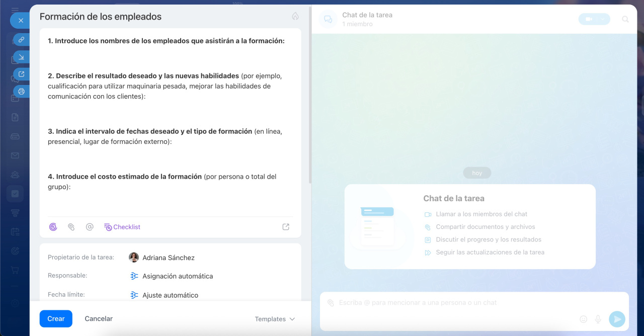Search within the task chat
The height and width of the screenshot is (336, 644).
coord(625,19)
